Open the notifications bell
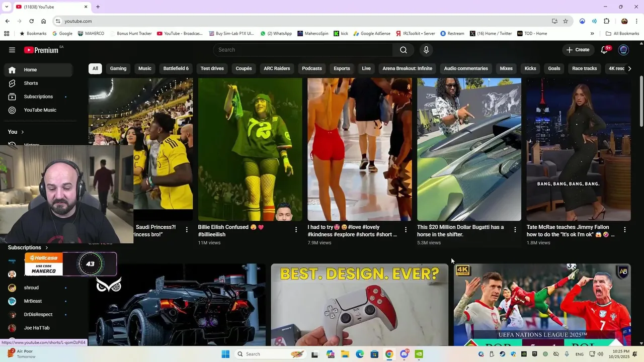 click(605, 50)
